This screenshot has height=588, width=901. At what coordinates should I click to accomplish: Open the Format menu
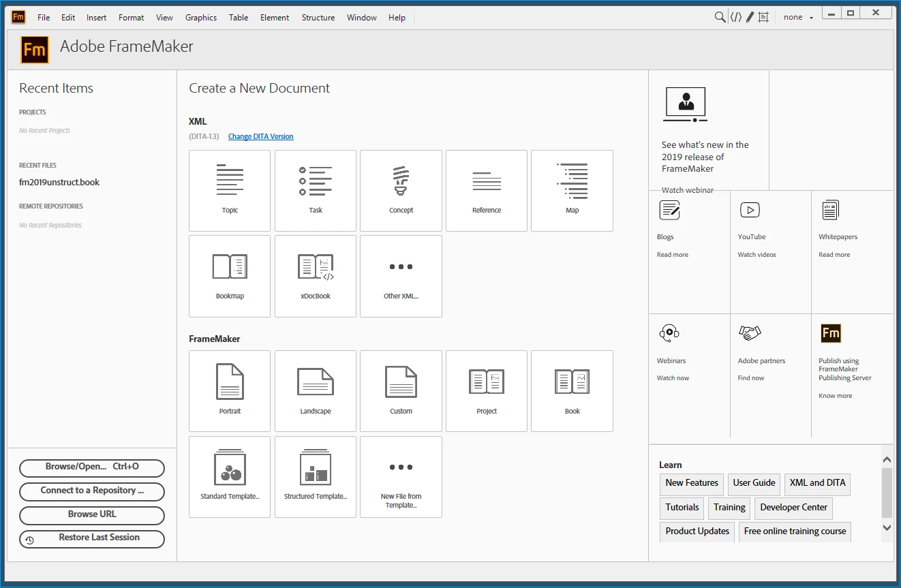click(x=132, y=18)
